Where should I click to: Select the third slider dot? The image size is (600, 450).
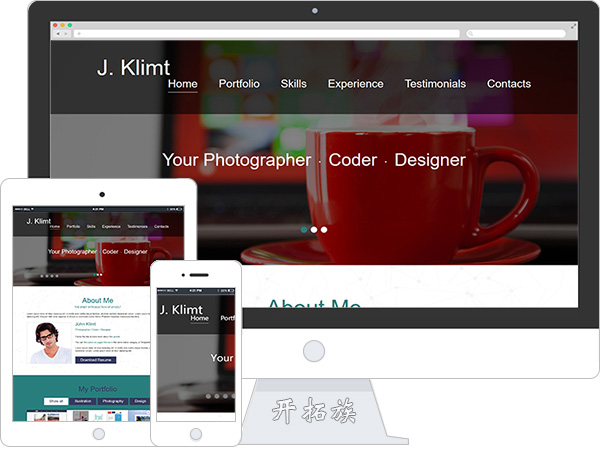[x=324, y=230]
